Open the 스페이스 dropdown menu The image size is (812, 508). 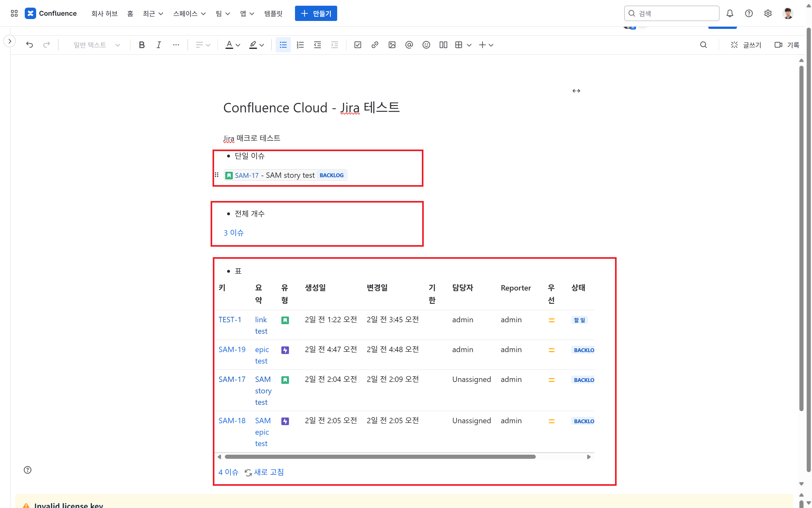tap(189, 13)
